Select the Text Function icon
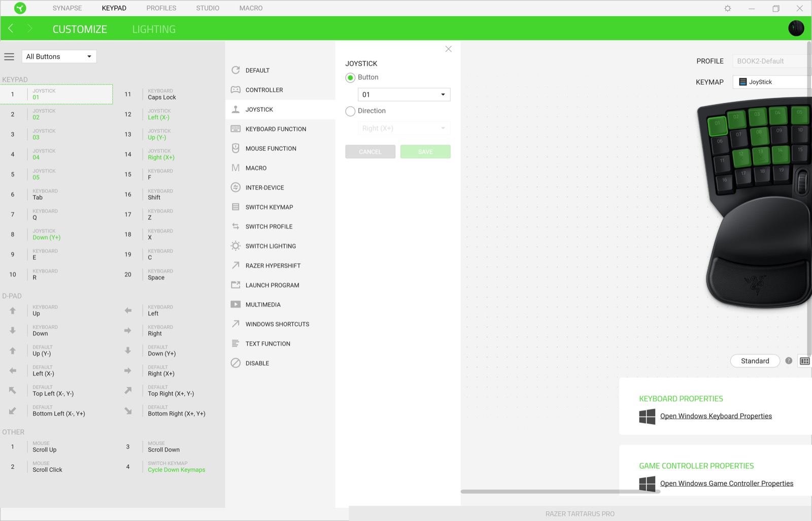 pyautogui.click(x=235, y=343)
